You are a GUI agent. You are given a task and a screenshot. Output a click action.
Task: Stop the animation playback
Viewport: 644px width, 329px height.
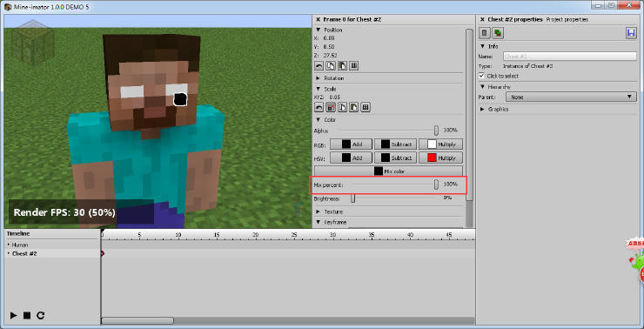pos(27,315)
